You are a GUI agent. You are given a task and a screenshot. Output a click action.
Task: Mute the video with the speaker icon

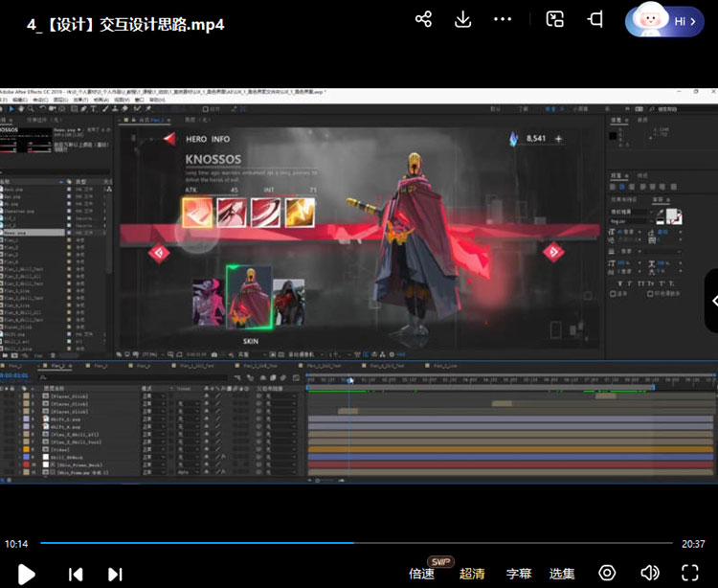[649, 573]
